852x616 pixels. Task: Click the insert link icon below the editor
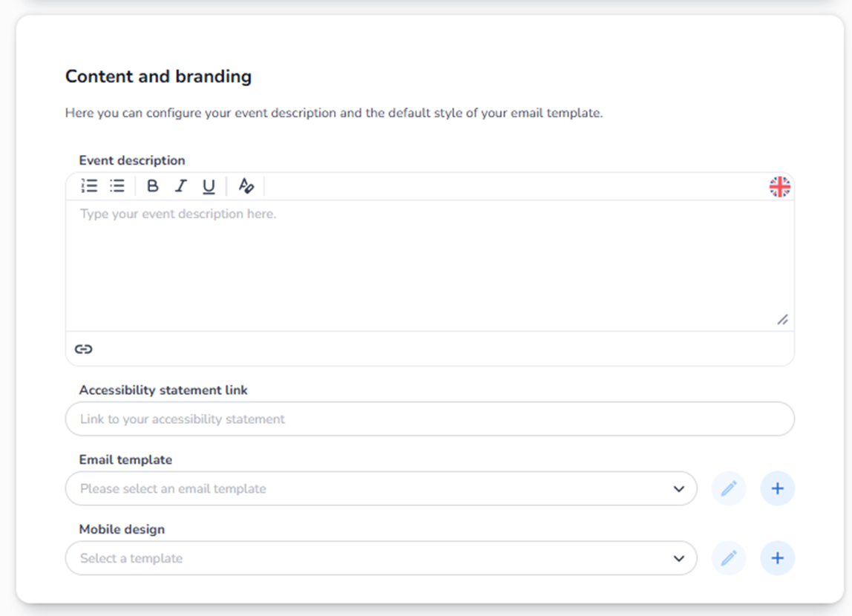[83, 349]
